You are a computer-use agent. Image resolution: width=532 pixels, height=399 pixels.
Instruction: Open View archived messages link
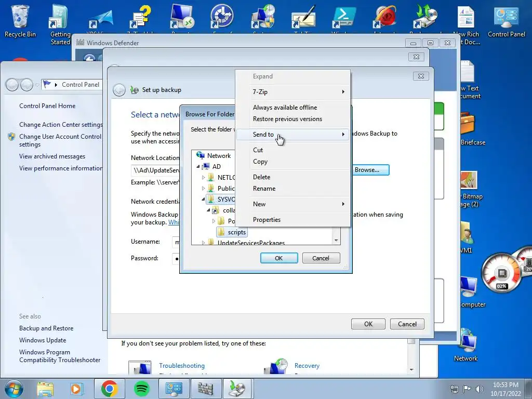pos(52,156)
